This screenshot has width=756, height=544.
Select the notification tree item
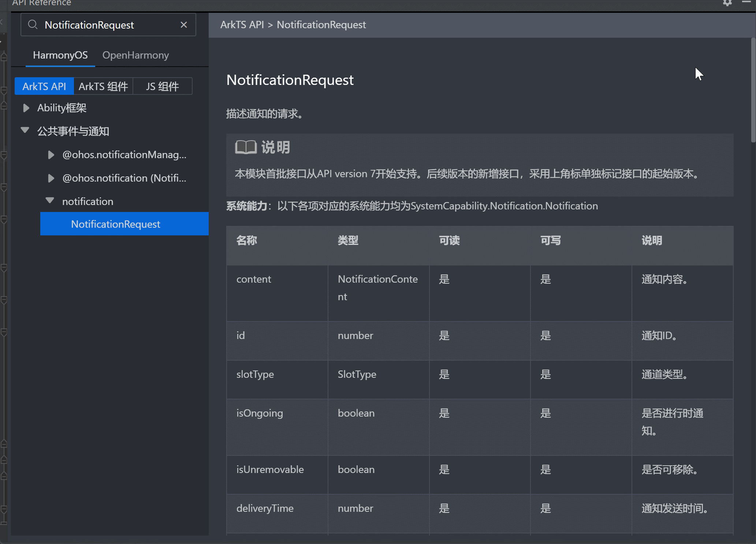point(88,201)
